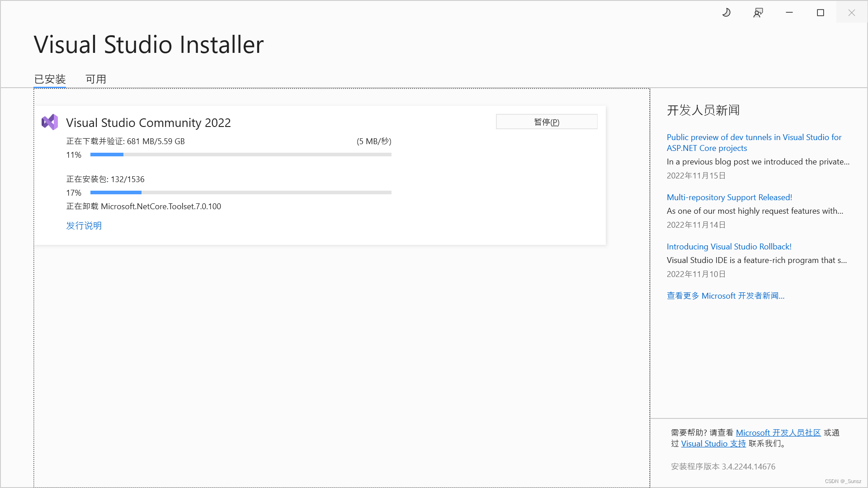Click the package install progress bar at 17%

click(241, 192)
